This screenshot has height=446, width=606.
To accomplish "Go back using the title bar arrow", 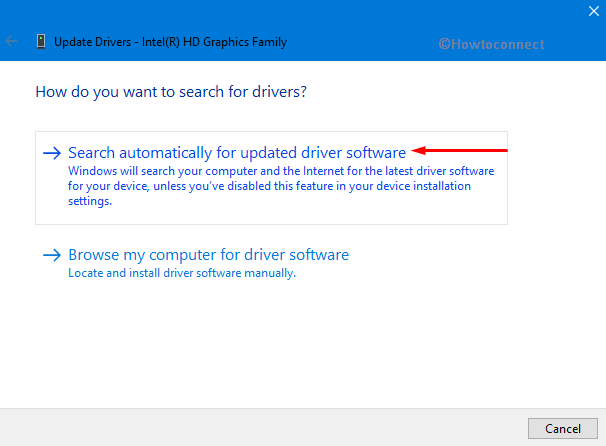I will (x=11, y=41).
